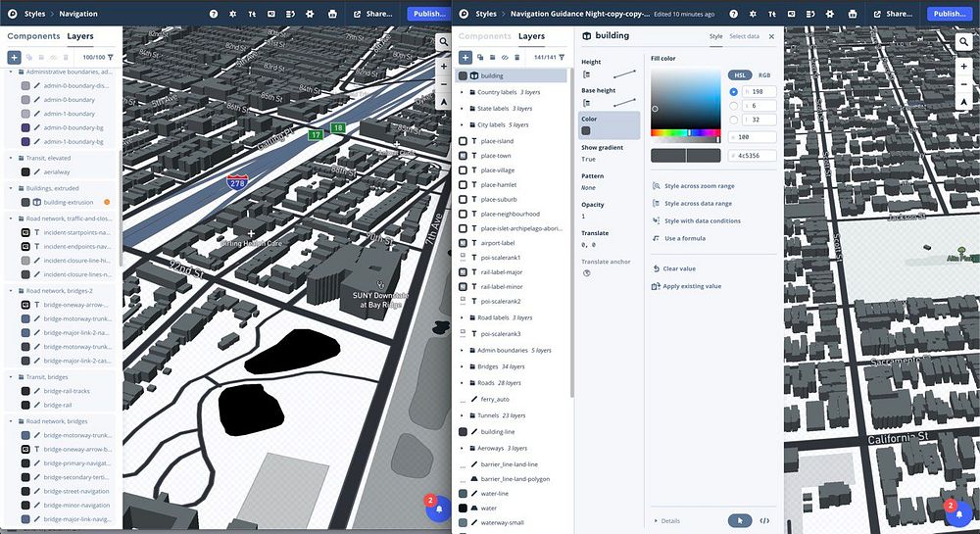Open the code view icon in building panel
This screenshot has width=980, height=534.
click(x=764, y=520)
